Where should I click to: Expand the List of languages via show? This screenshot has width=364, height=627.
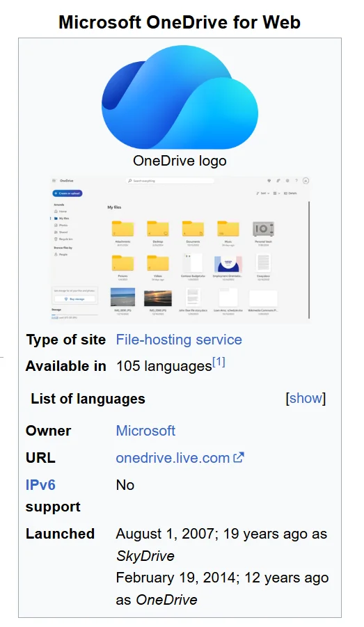tap(306, 398)
